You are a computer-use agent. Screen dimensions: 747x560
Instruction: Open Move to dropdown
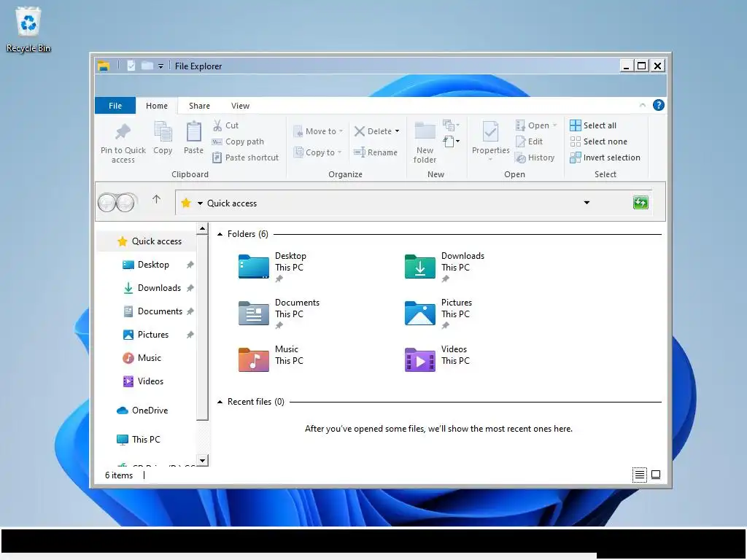tap(318, 131)
